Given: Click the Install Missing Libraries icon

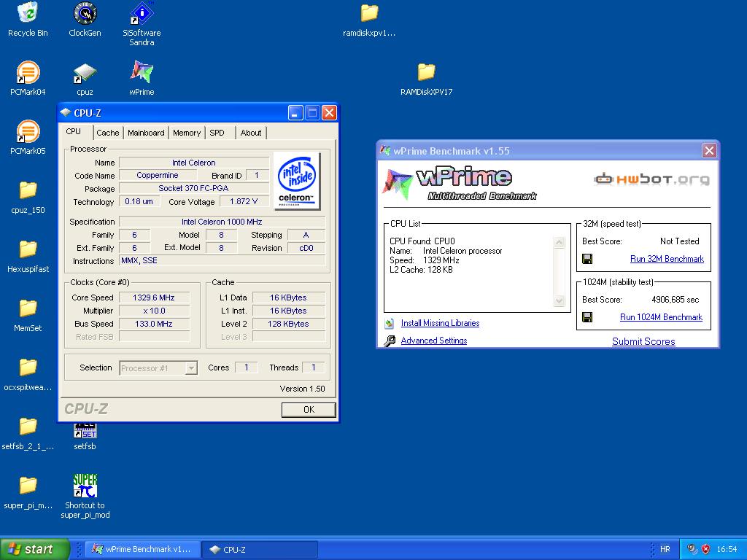Looking at the screenshot, I should click(390, 323).
